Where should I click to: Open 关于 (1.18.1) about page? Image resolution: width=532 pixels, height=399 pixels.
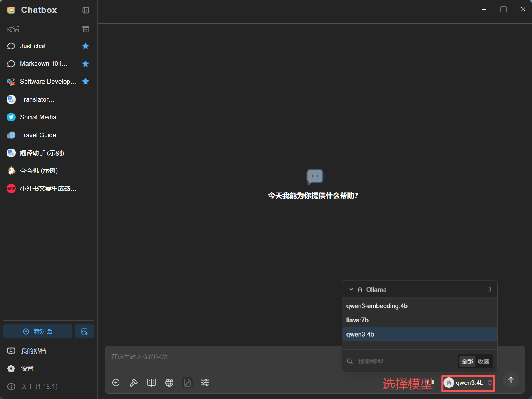point(48,387)
